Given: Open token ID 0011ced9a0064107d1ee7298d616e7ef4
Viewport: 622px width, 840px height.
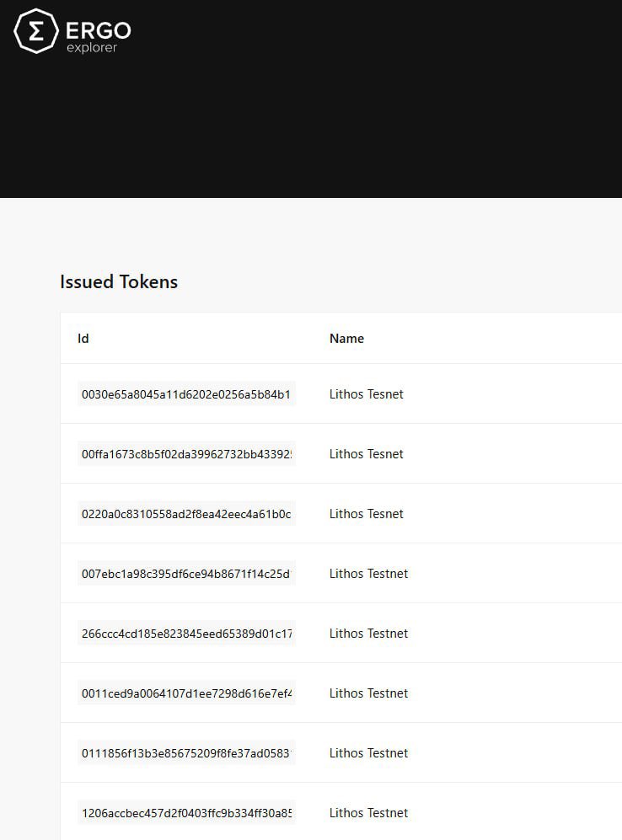Looking at the screenshot, I should (186, 693).
